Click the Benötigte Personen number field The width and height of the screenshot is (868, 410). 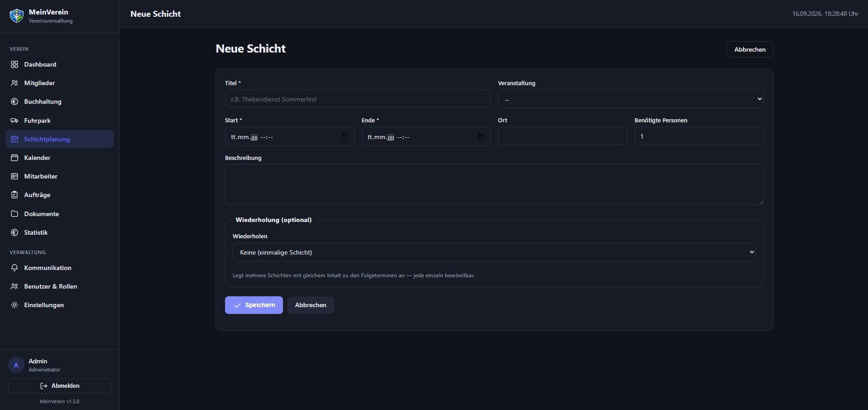[x=699, y=136]
